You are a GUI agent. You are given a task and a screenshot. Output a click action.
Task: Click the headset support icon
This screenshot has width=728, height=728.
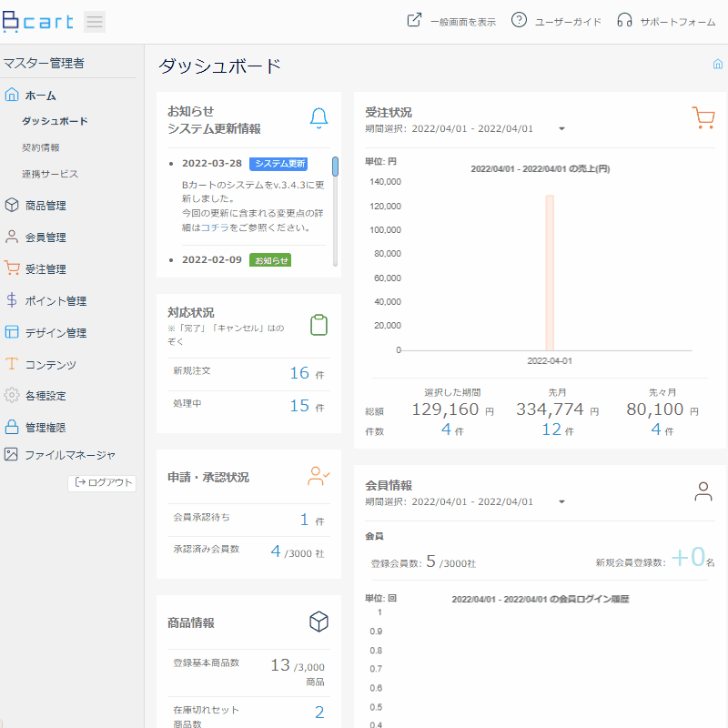tap(624, 20)
